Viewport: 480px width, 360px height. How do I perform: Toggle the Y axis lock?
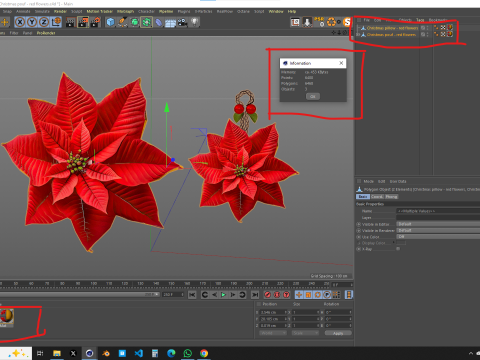pyautogui.click(x=32, y=22)
